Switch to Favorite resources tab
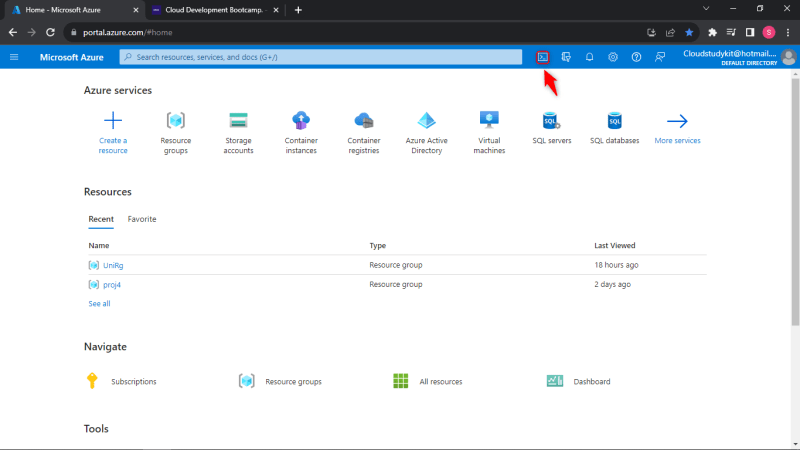 point(142,219)
